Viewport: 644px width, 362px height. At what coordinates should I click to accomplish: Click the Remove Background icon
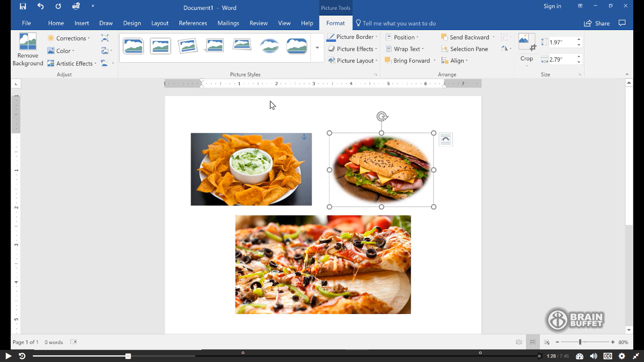[28, 42]
